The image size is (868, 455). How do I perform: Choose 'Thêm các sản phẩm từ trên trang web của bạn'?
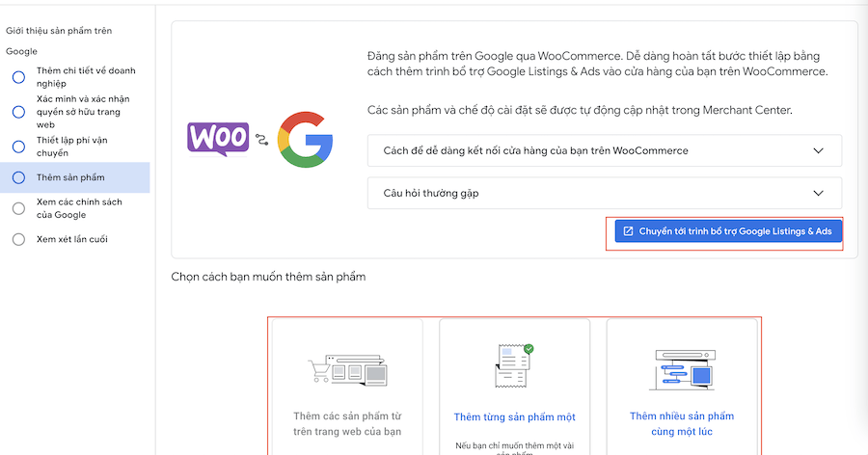347,423
